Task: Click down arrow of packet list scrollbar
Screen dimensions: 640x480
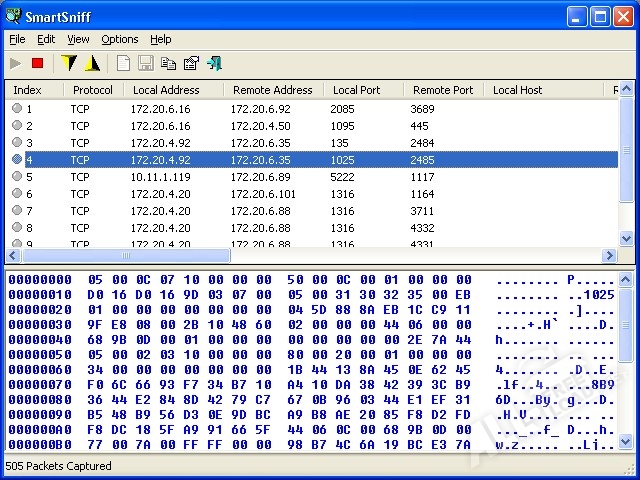Action: click(627, 240)
